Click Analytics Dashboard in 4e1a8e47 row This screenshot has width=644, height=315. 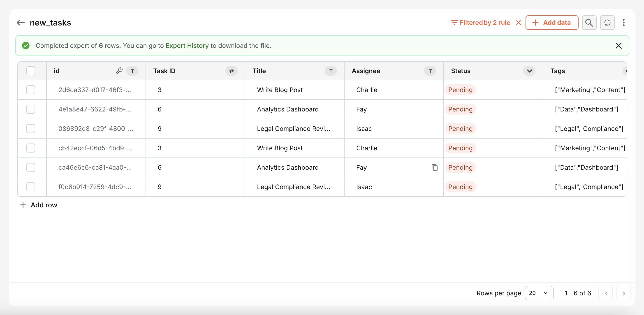point(288,109)
